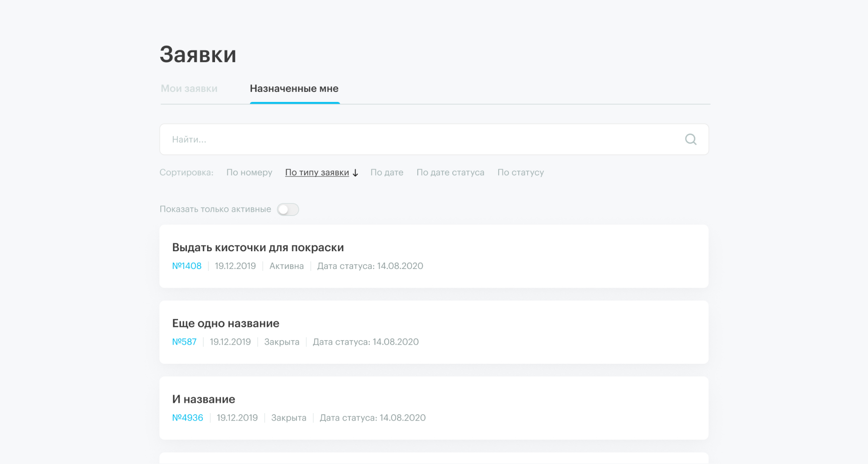Image resolution: width=868 pixels, height=464 pixels.
Task: Sort by По дате статуса
Action: [450, 172]
